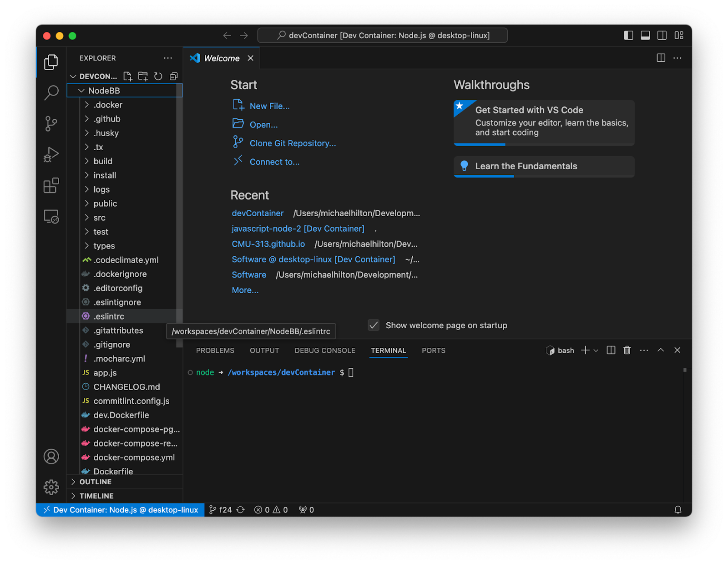Open terminal launch profile dropdown arrow

tap(596, 351)
